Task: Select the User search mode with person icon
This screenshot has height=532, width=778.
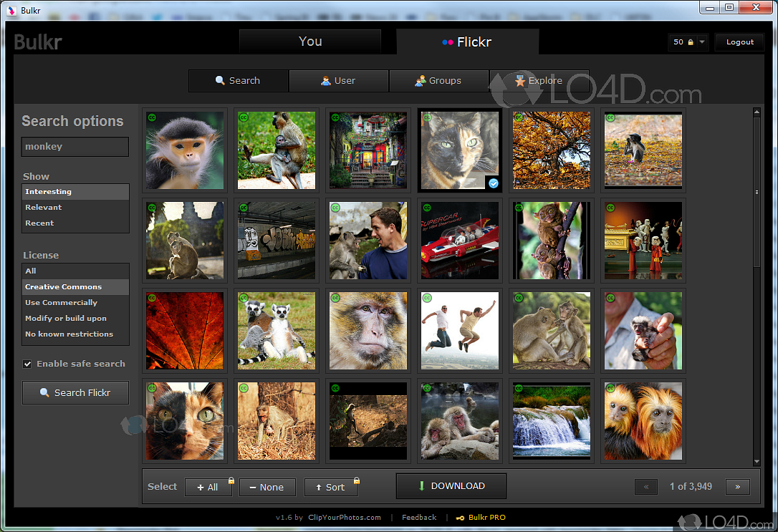Action: pos(326,80)
